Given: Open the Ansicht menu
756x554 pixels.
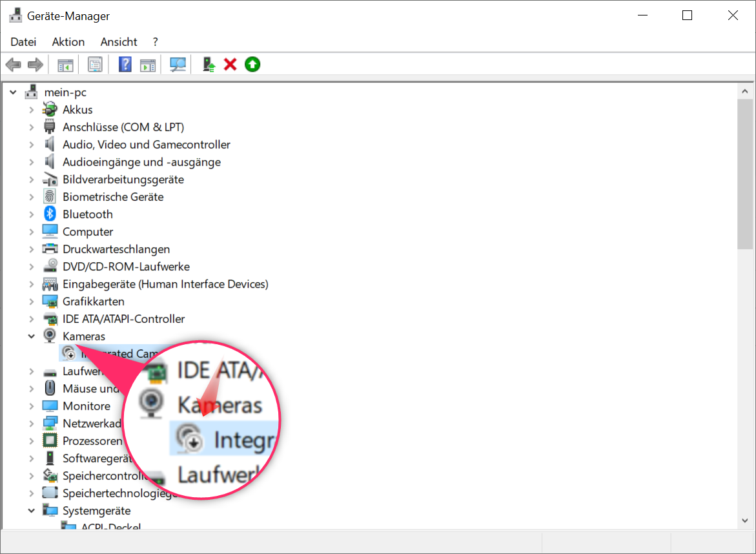Looking at the screenshot, I should click(x=119, y=42).
